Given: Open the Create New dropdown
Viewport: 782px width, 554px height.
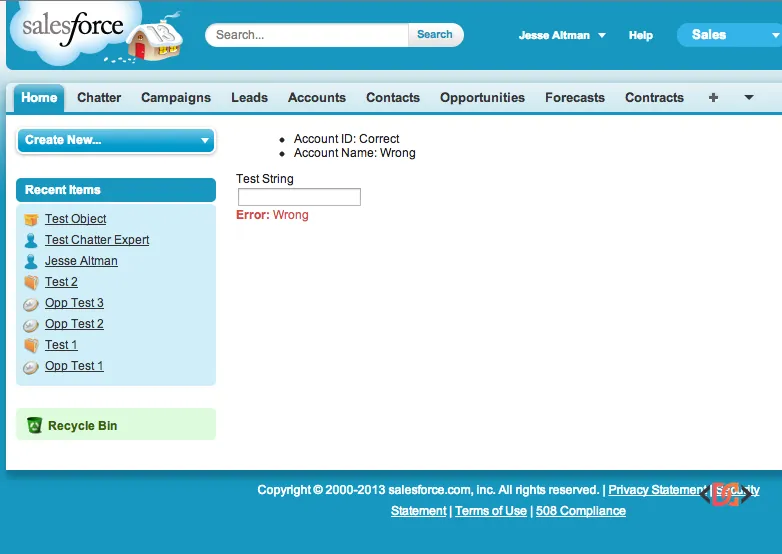Looking at the screenshot, I should click(x=116, y=140).
